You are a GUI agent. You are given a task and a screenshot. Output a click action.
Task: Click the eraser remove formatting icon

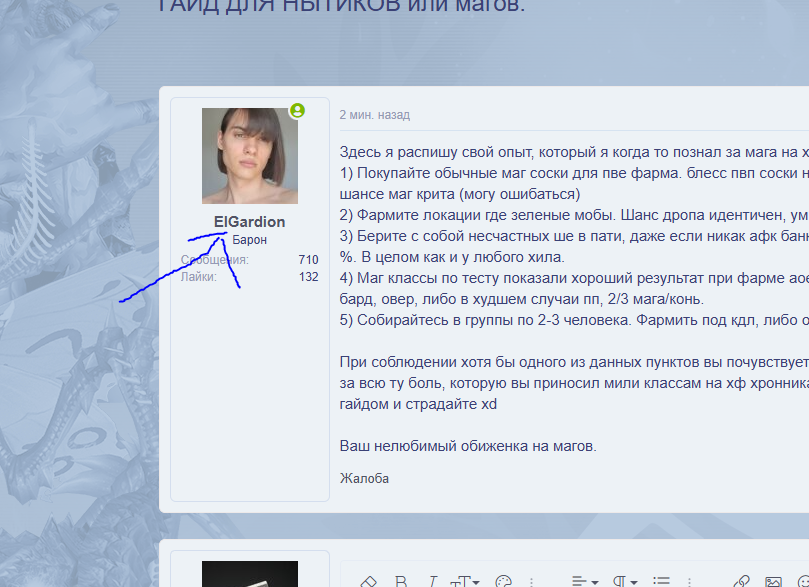pos(368,582)
